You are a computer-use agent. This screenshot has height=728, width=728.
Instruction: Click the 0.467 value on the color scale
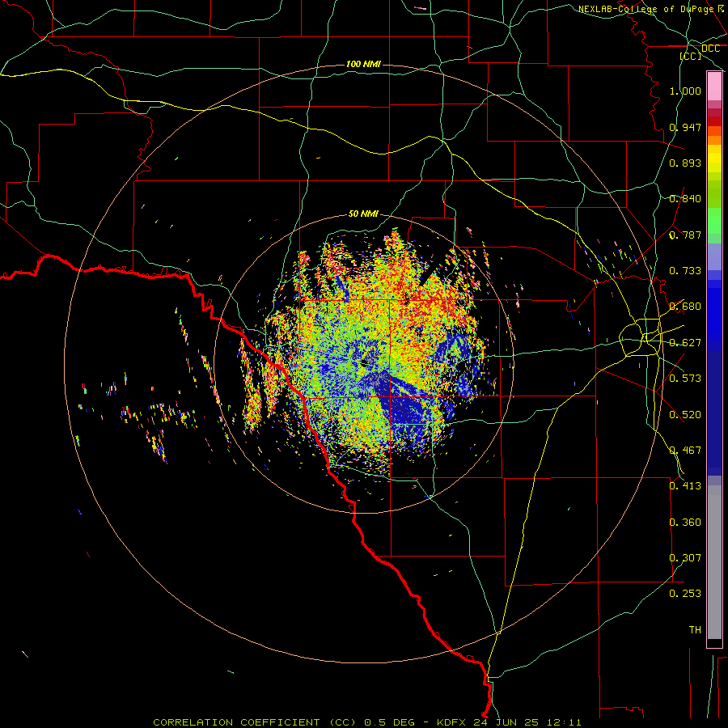[685, 451]
